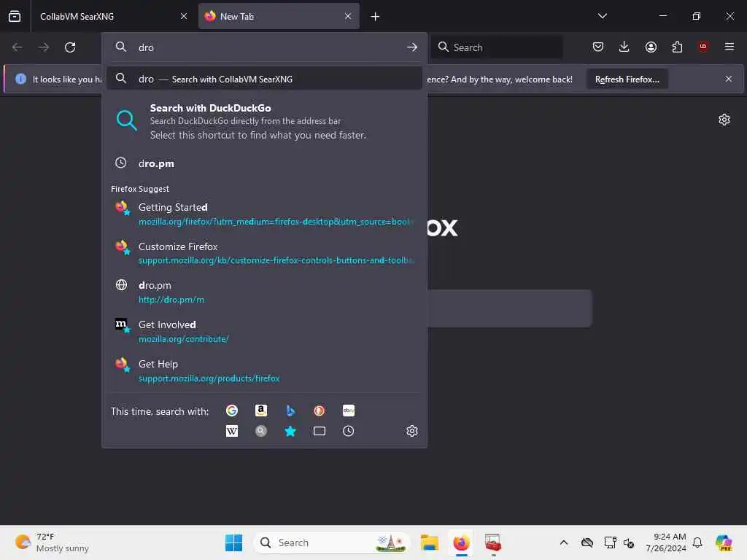Click the muted volume tray icon
The height and width of the screenshot is (560, 747).
point(629,542)
